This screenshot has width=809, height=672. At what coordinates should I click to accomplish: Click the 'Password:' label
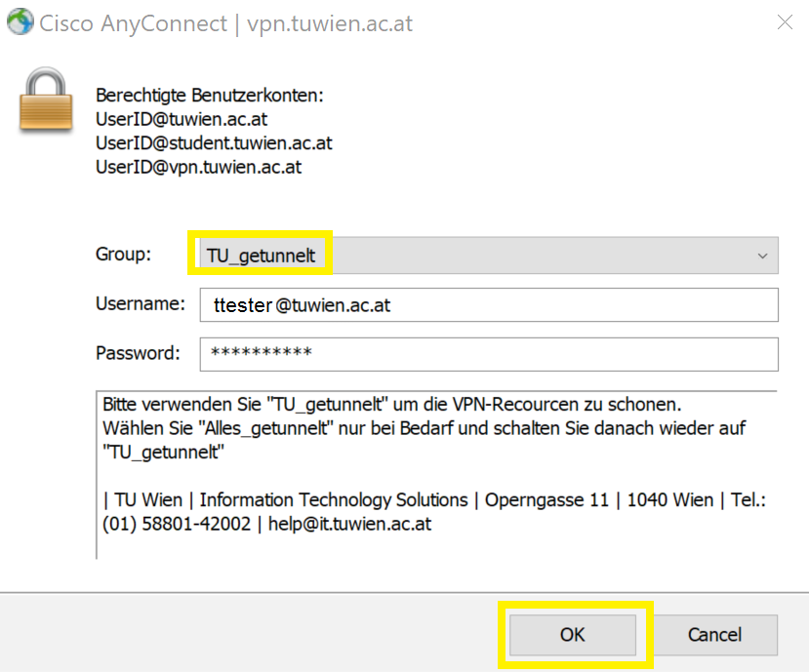click(x=138, y=353)
